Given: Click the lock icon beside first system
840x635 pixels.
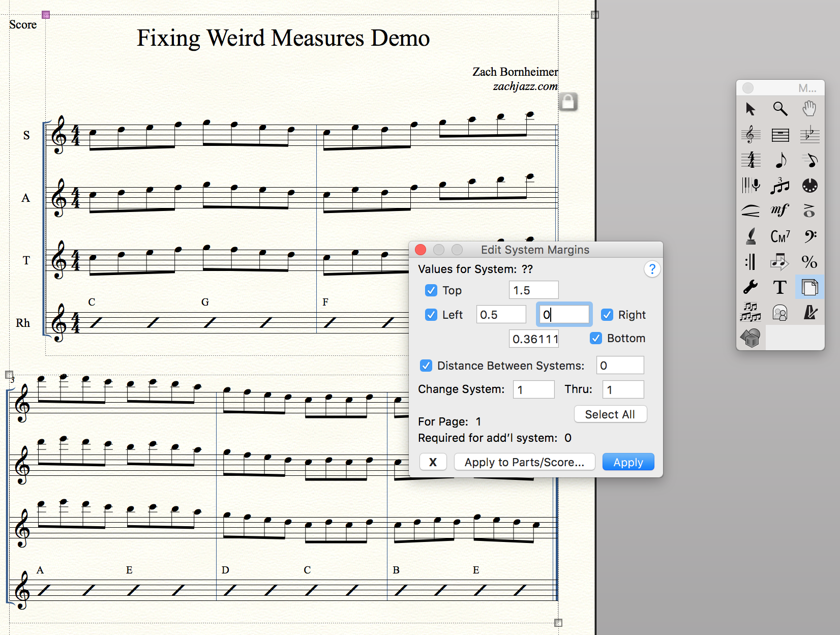Looking at the screenshot, I should [x=568, y=102].
